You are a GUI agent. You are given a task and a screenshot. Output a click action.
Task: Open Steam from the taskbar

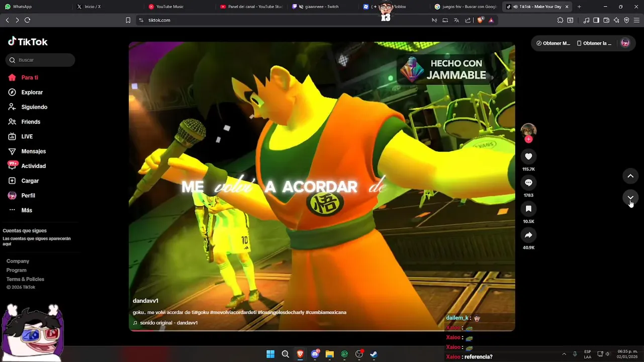point(374,354)
